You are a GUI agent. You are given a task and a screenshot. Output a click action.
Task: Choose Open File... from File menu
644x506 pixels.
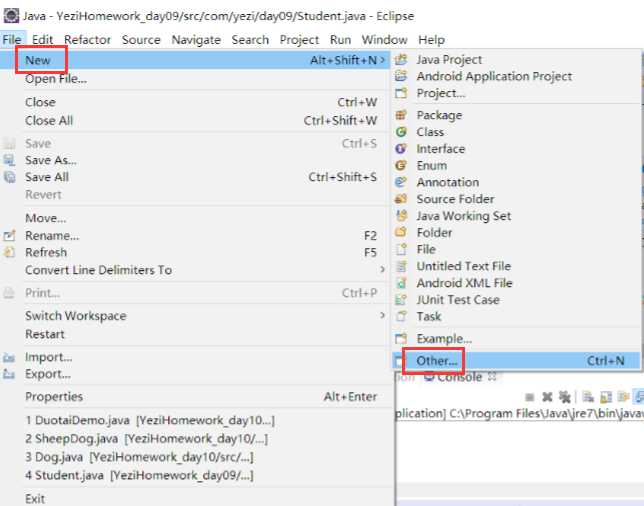[195, 78]
